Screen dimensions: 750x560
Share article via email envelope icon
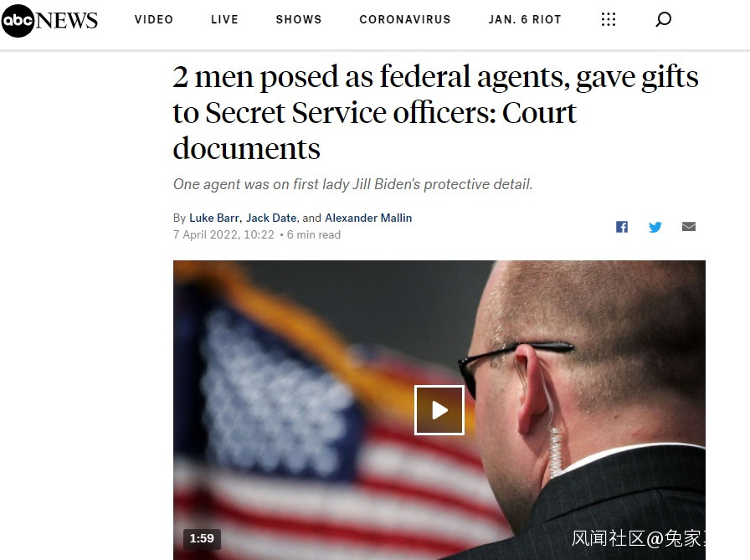coord(689,226)
